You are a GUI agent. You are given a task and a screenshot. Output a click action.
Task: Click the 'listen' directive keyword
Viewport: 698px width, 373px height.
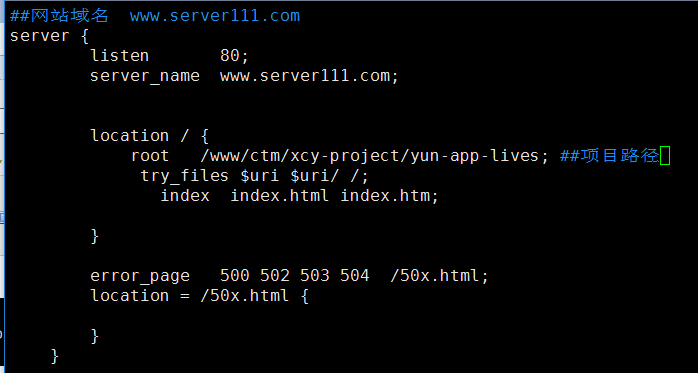click(119, 56)
